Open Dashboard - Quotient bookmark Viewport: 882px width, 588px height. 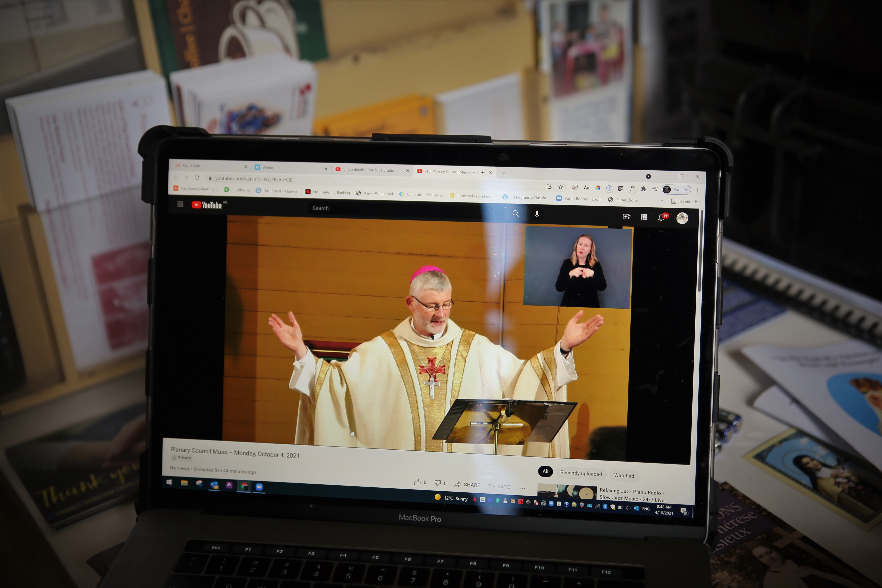(278, 191)
